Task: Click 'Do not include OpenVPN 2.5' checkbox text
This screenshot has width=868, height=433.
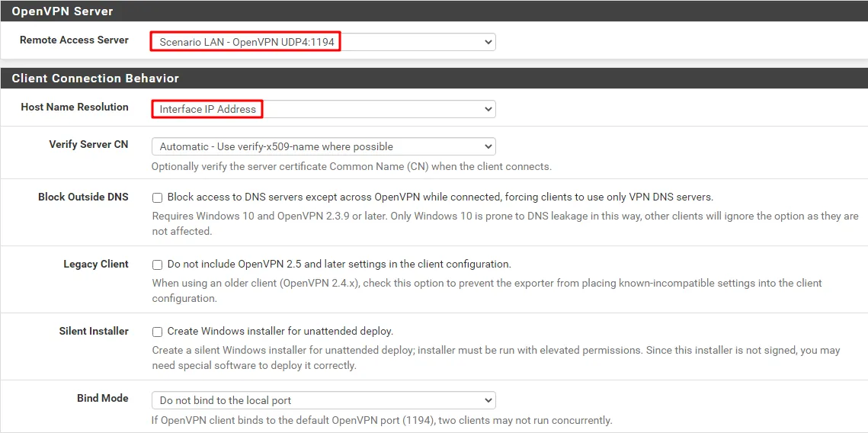Action: coord(339,264)
